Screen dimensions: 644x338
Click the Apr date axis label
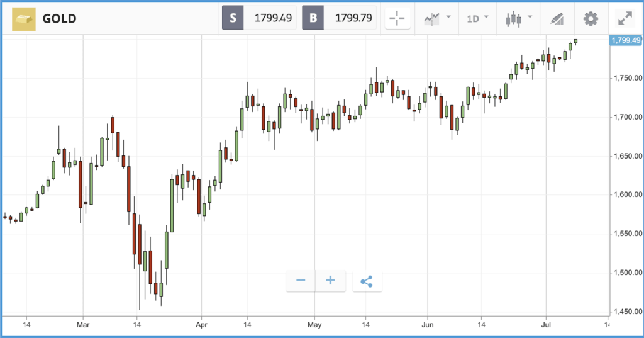click(201, 325)
